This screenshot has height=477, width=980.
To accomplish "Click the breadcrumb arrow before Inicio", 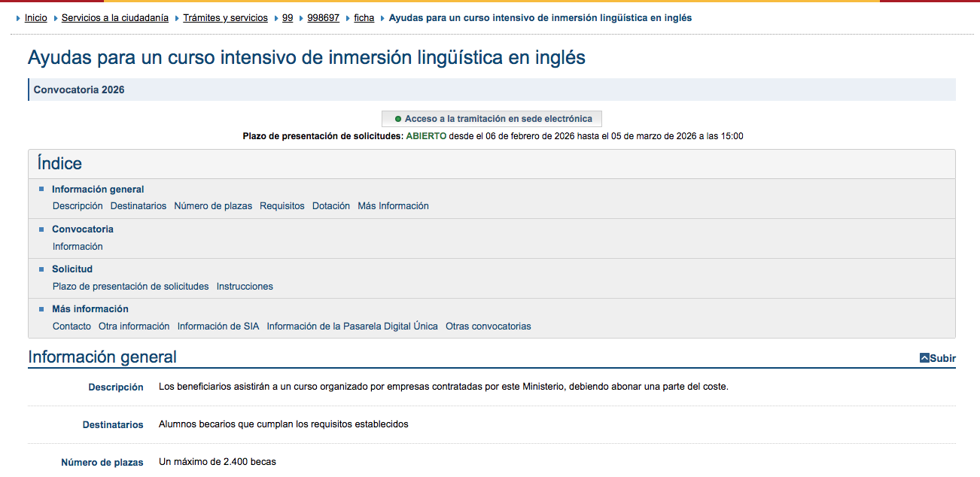I will (17, 17).
